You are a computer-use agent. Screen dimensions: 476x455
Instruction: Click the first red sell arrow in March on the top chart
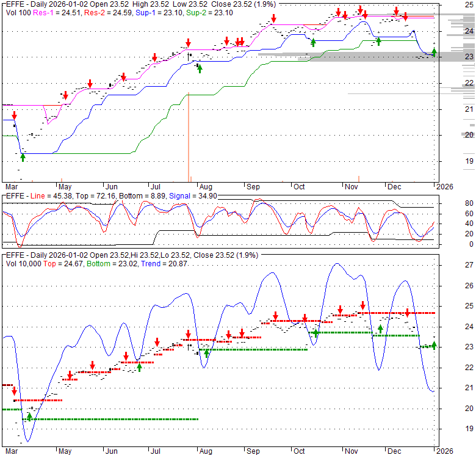coord(14,115)
